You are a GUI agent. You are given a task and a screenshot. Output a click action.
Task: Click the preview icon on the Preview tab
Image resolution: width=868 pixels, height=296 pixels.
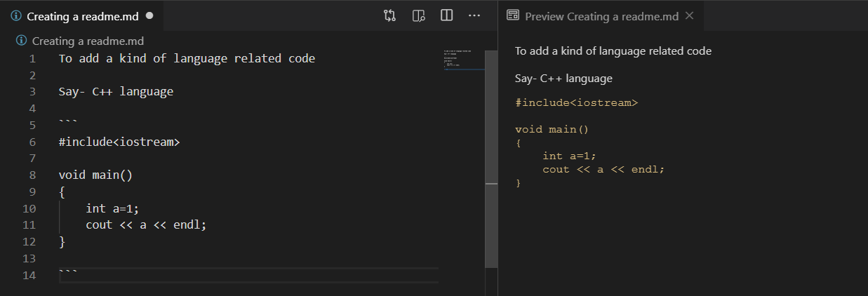513,15
